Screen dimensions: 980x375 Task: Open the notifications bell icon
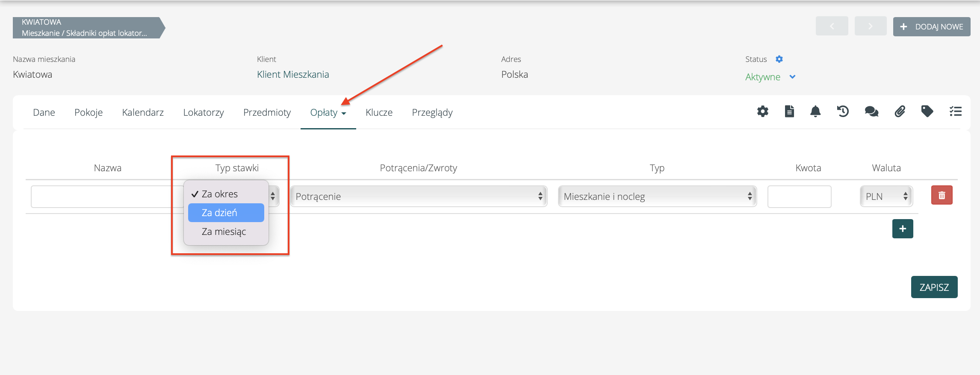click(815, 112)
